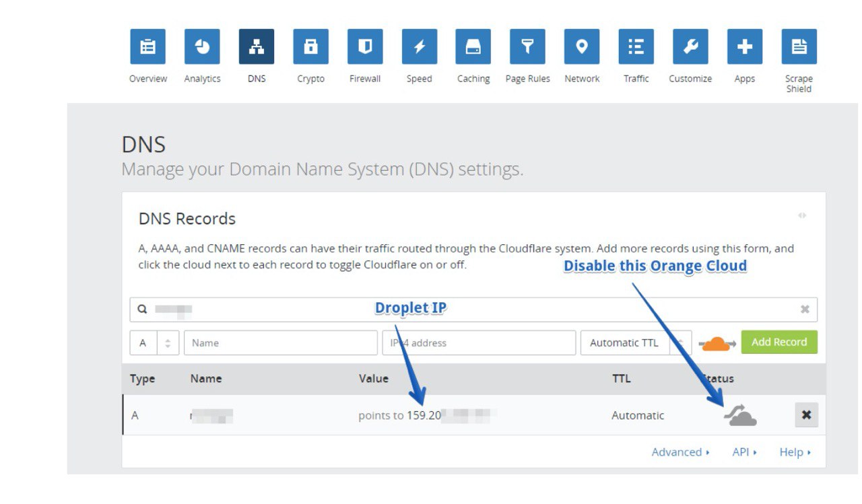The image size is (862, 504).
Task: Open the record type A dropdown
Action: [154, 343]
